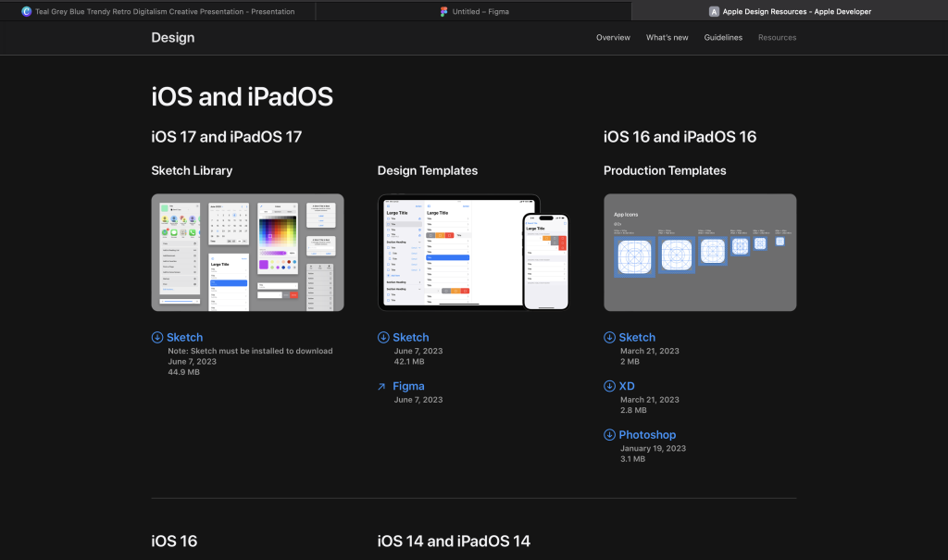Go to the Overview nav item

coord(613,38)
